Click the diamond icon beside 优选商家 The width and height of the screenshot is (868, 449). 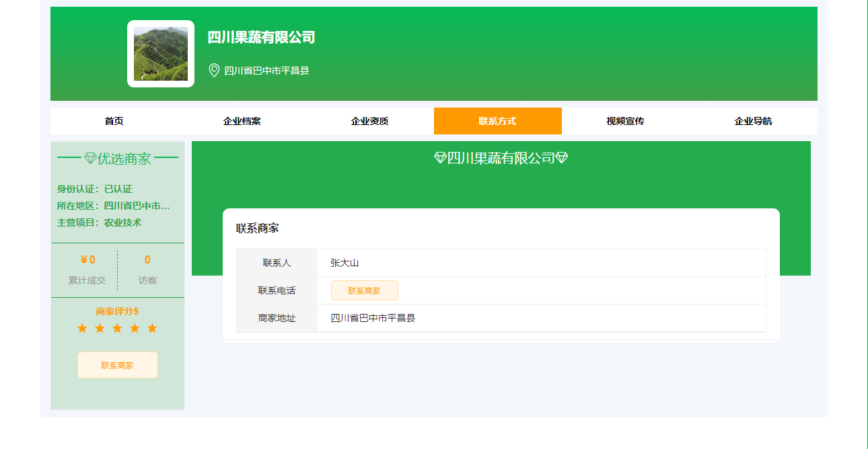(x=91, y=159)
